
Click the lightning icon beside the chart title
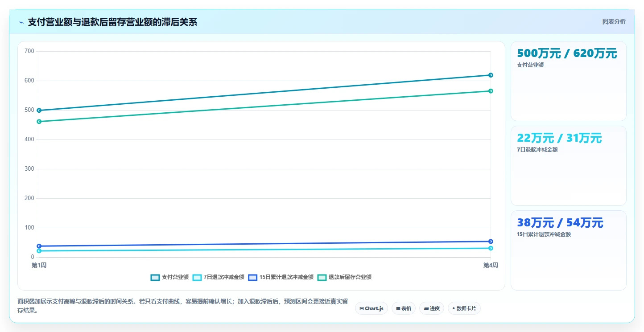pos(21,22)
